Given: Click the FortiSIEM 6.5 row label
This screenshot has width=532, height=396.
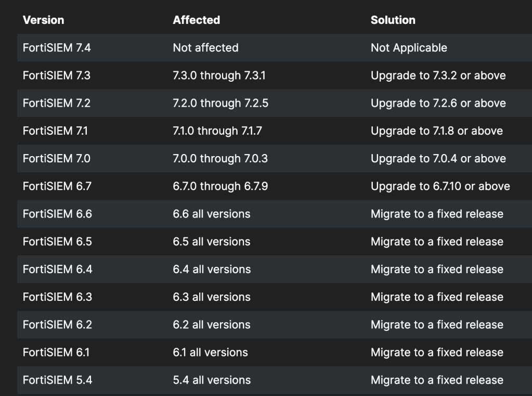Looking at the screenshot, I should pos(57,241).
